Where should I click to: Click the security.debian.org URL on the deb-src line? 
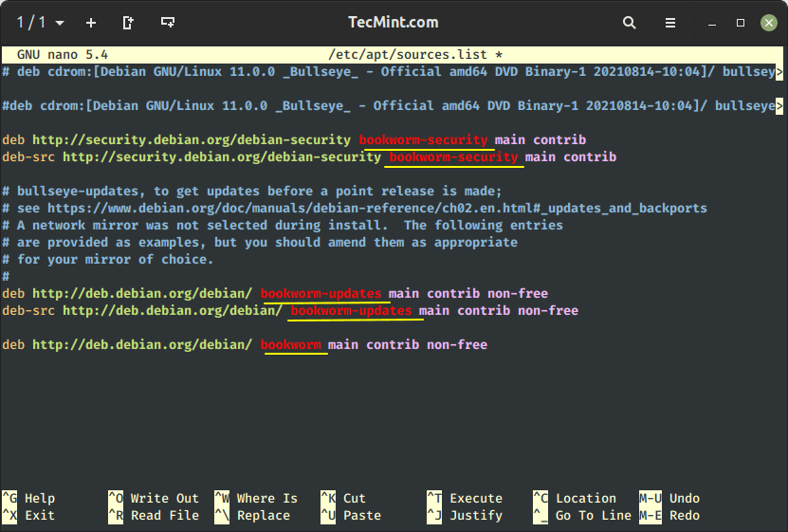point(222,156)
